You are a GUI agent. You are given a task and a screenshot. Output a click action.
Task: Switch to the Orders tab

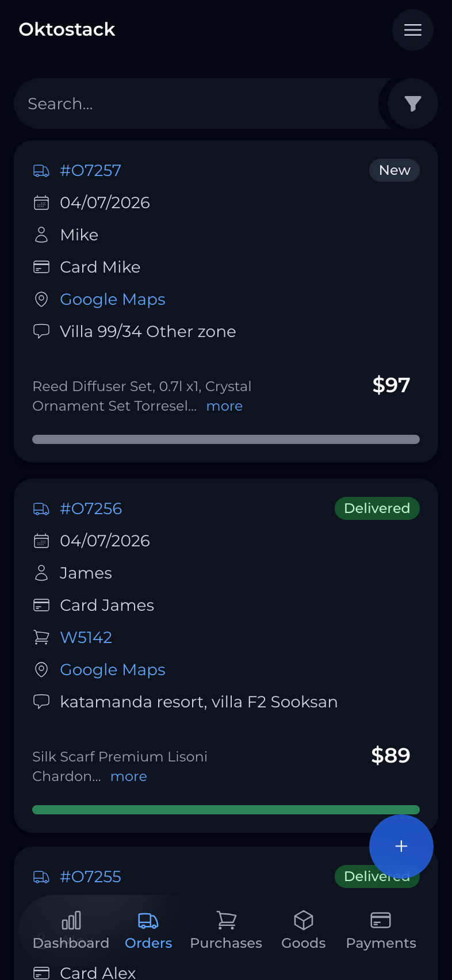148,931
